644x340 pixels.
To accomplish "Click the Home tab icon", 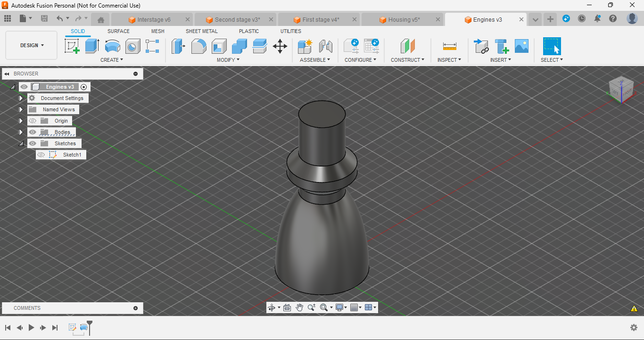I will coord(100,20).
